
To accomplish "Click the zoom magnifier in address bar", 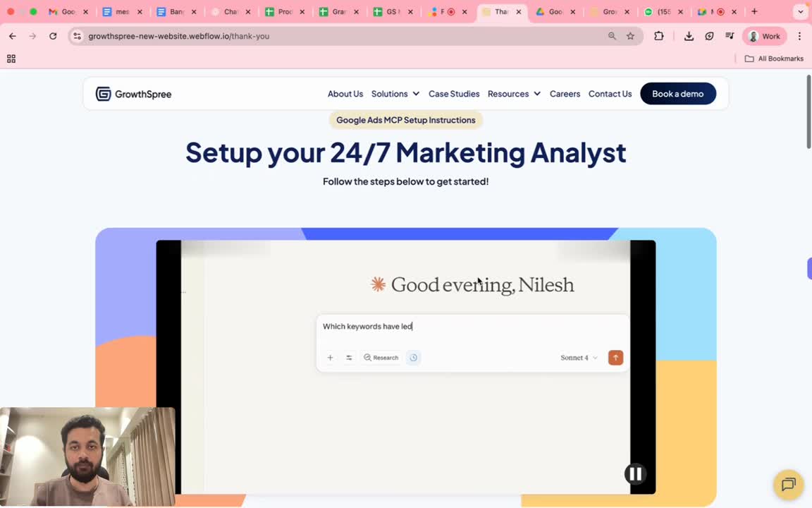I will tap(612, 36).
